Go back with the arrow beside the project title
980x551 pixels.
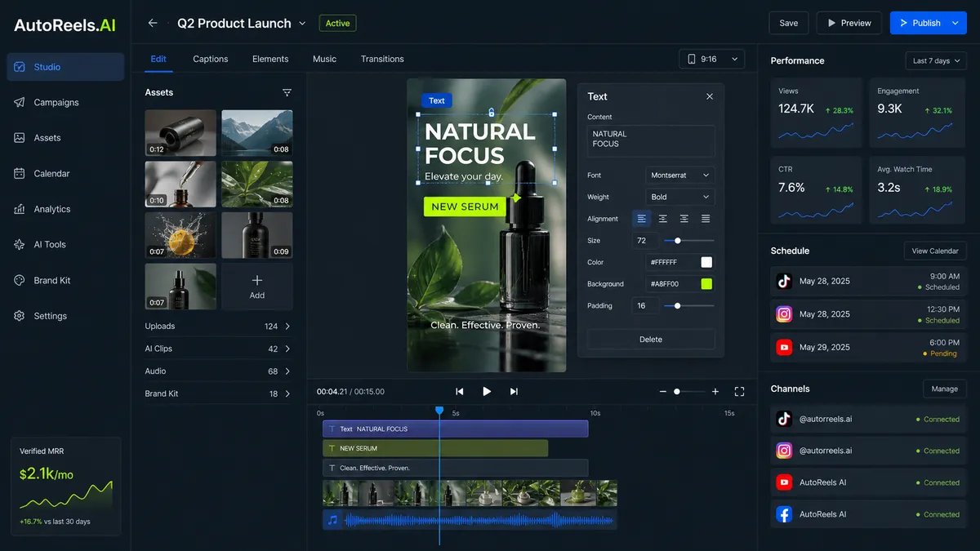(x=153, y=23)
